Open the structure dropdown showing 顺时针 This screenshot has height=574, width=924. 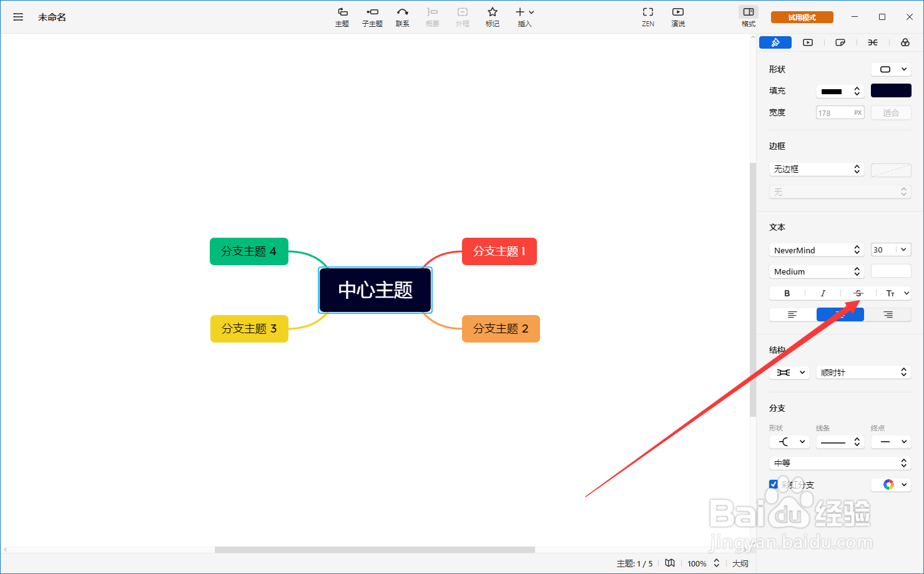click(x=863, y=372)
